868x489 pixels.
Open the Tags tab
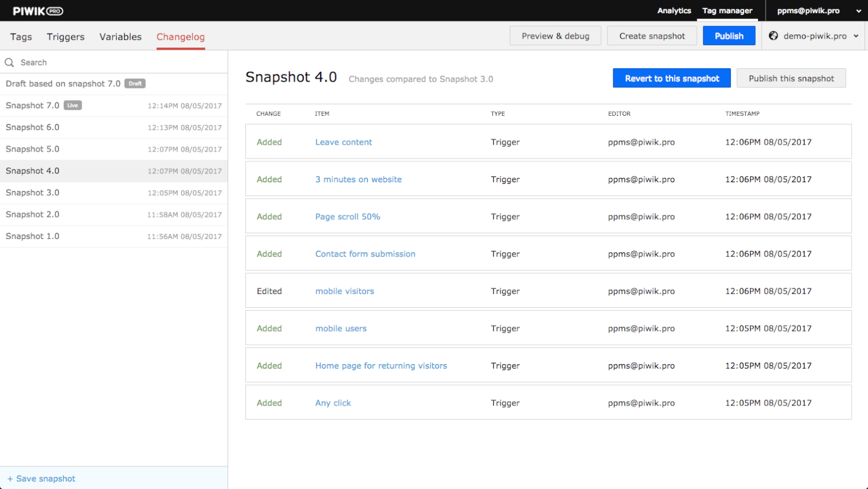(x=21, y=36)
